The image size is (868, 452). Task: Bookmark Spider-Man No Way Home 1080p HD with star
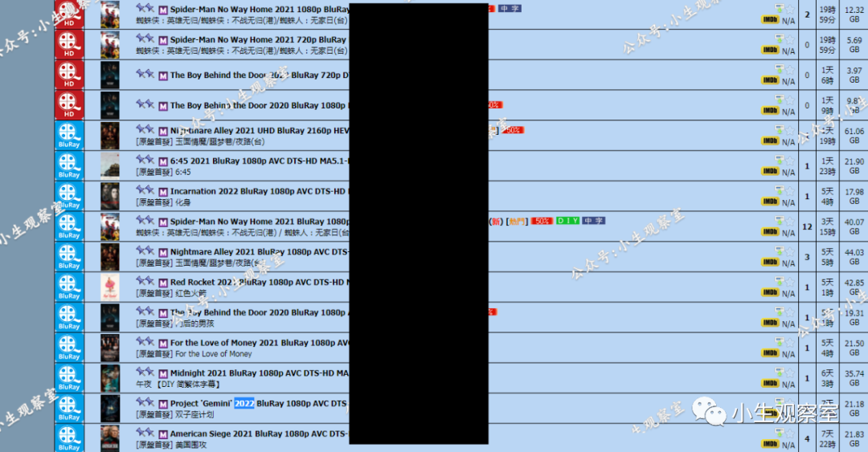(790, 9)
